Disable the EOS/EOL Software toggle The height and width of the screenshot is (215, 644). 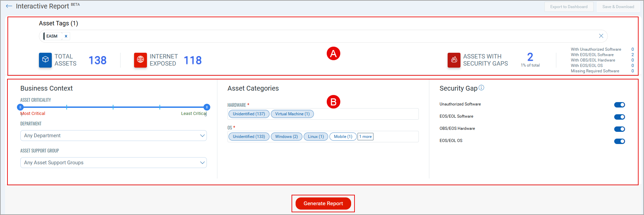click(620, 117)
